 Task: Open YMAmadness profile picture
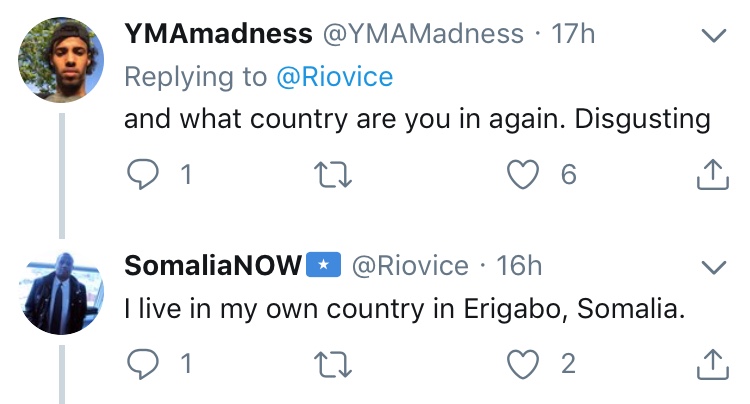pos(62,62)
